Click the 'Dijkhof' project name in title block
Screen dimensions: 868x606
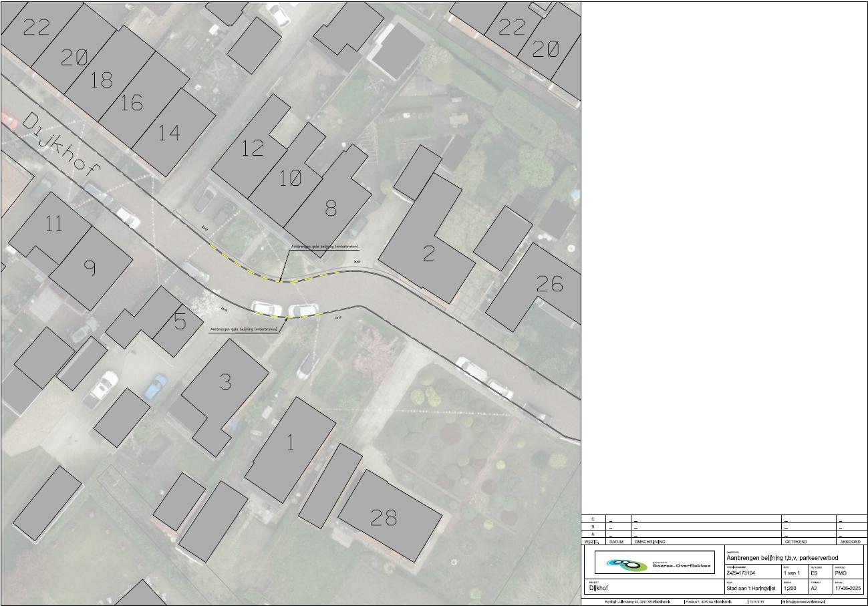coord(599,589)
